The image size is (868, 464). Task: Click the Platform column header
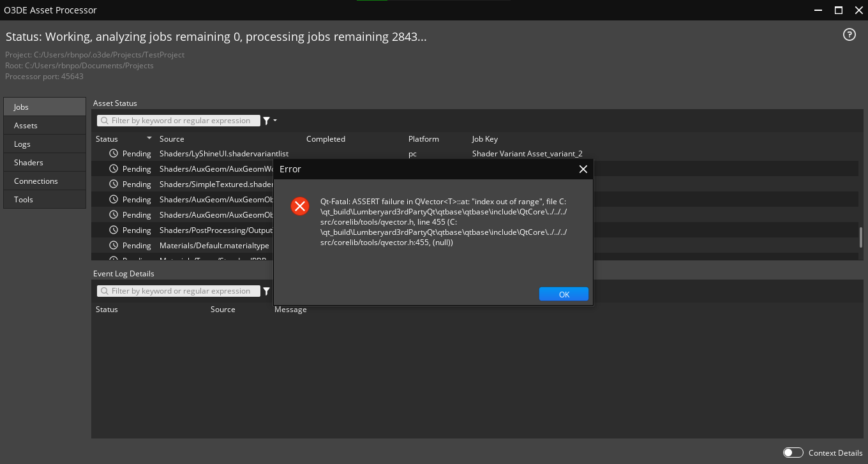click(x=424, y=138)
